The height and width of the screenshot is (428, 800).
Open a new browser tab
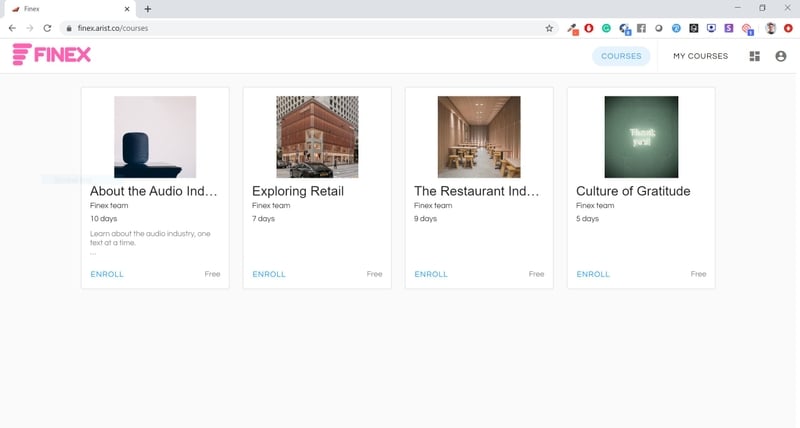pyautogui.click(x=148, y=9)
